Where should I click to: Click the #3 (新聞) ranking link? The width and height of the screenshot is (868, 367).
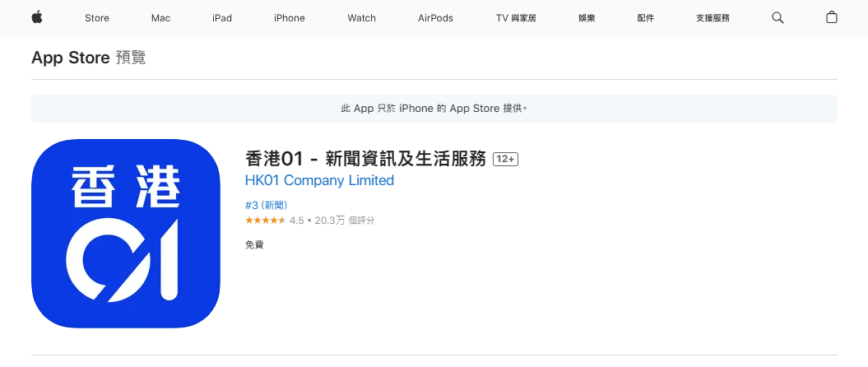click(x=266, y=205)
